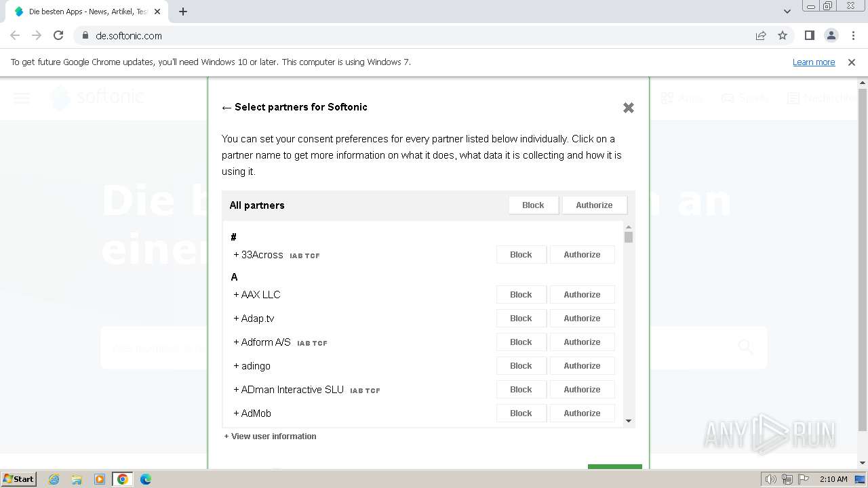Authorize Adform A/S partner
Image resolution: width=868 pixels, height=488 pixels.
coord(582,342)
